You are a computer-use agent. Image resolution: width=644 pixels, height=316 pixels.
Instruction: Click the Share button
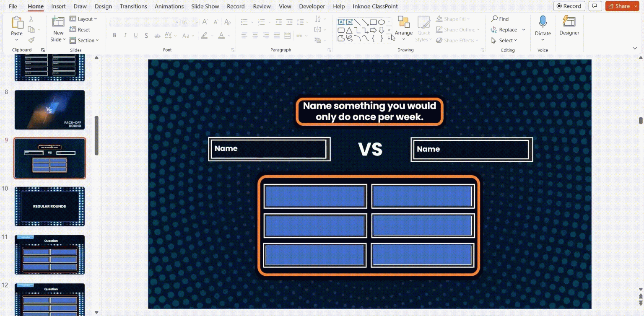click(621, 6)
